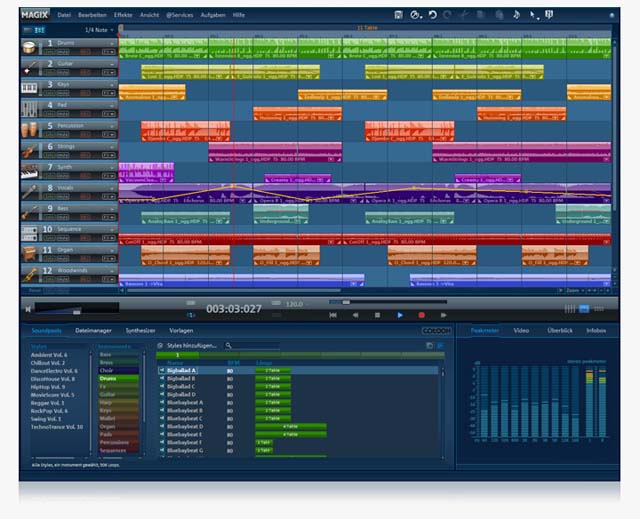The image size is (640, 519).
Task: Adjust the volume slider in the transport bar
Action: (x=77, y=312)
